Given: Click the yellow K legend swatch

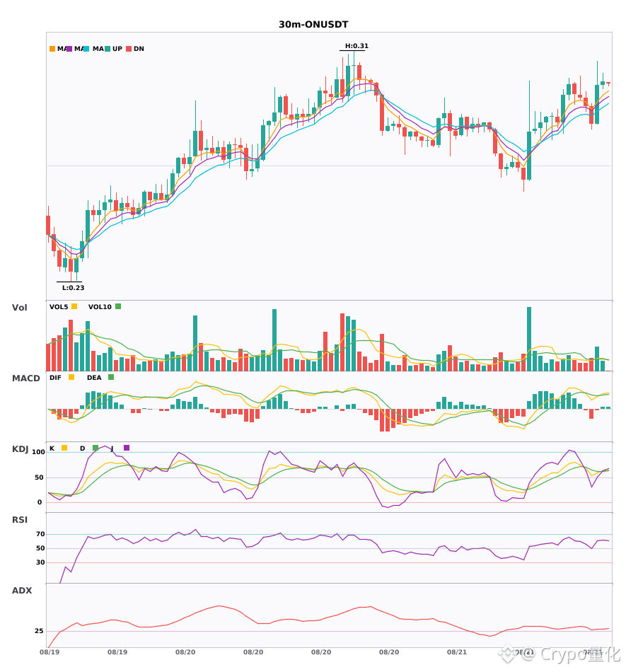Looking at the screenshot, I should coord(64,448).
